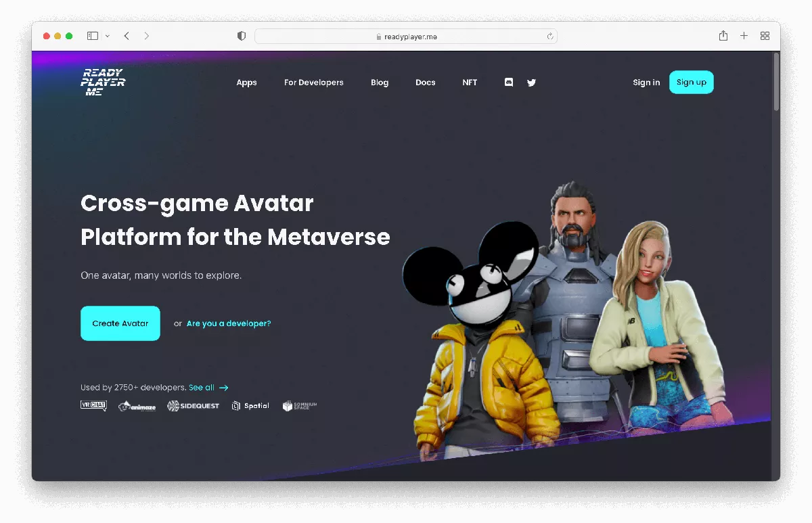Click the Ready Player Me logo

click(103, 82)
